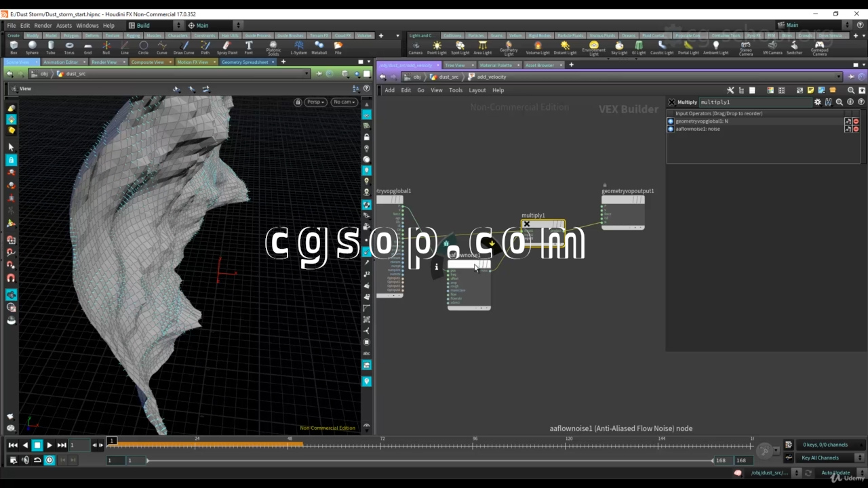Open the network editor search icon
The height and width of the screenshot is (488, 868).
851,90
